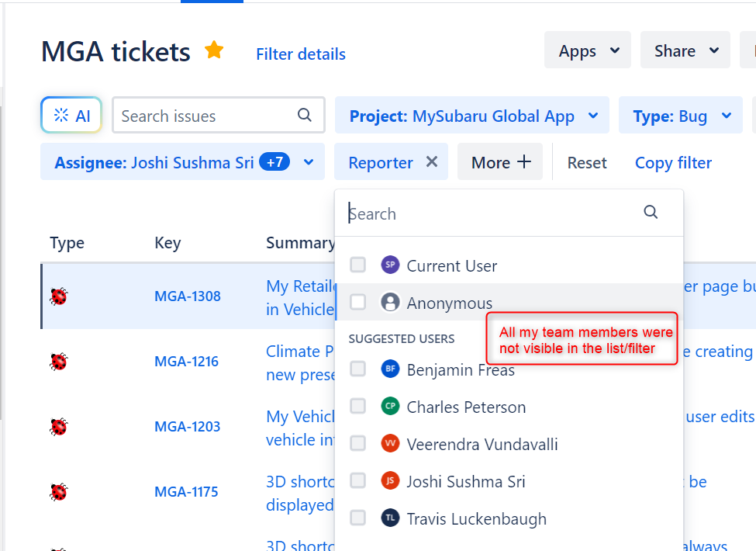Click the bug icon for MGA-1216
Viewport: 756px width, 551px height.
(59, 361)
